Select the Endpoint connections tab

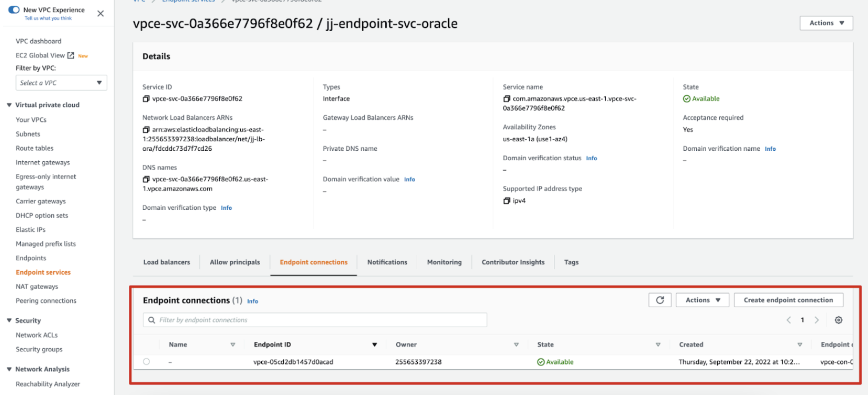[x=314, y=262]
